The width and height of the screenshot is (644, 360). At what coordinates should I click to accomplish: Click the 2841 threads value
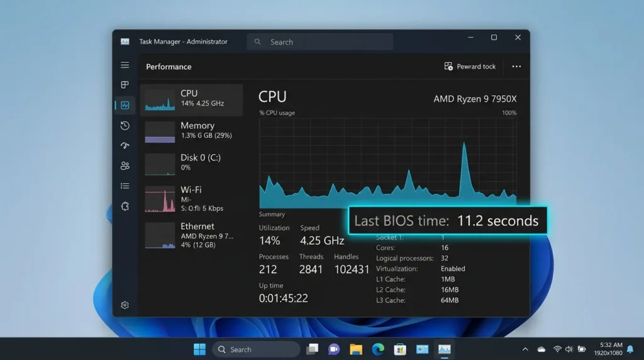(311, 269)
